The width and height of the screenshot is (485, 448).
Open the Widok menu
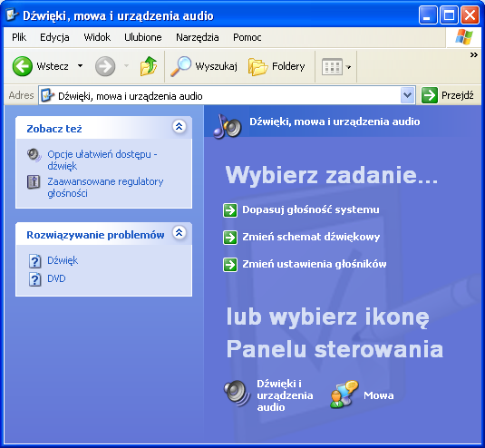click(x=97, y=37)
